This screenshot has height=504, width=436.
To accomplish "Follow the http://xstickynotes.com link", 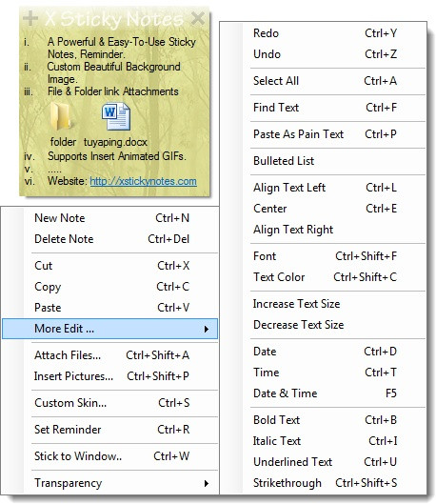I will point(143,181).
